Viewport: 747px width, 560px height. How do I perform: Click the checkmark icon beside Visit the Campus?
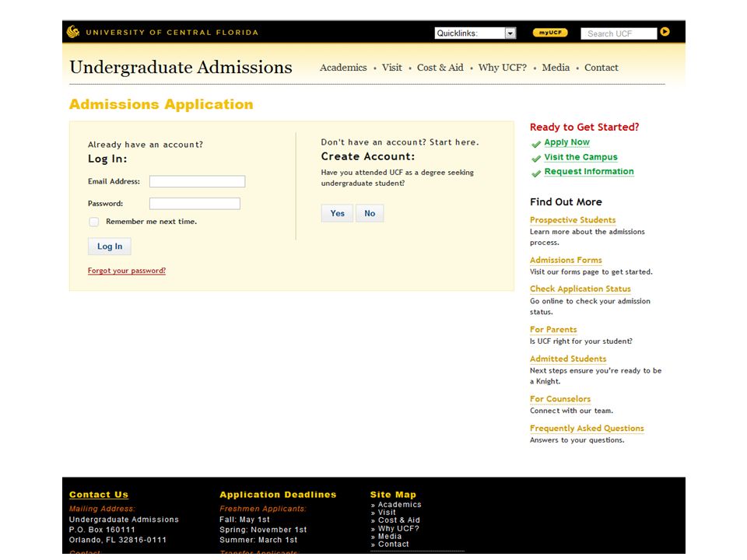(x=536, y=159)
